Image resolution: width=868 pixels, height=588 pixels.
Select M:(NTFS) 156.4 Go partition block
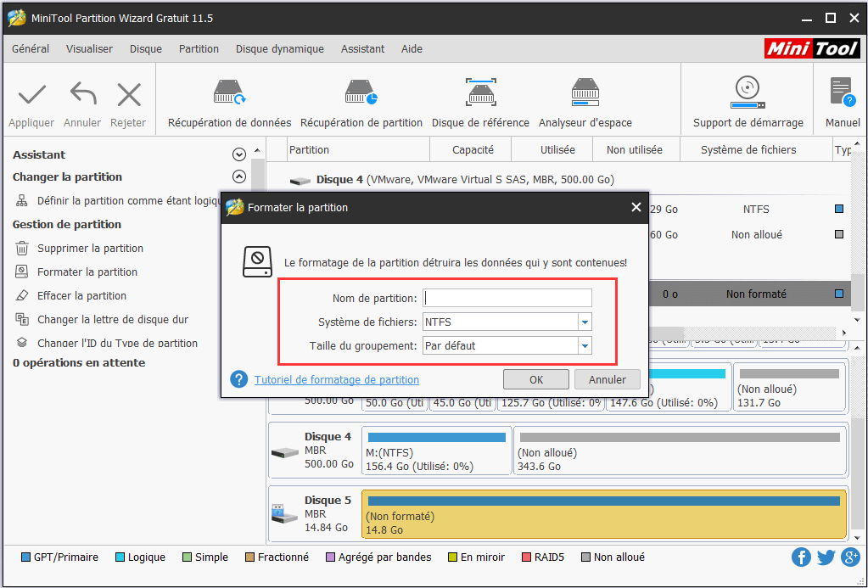coord(437,451)
